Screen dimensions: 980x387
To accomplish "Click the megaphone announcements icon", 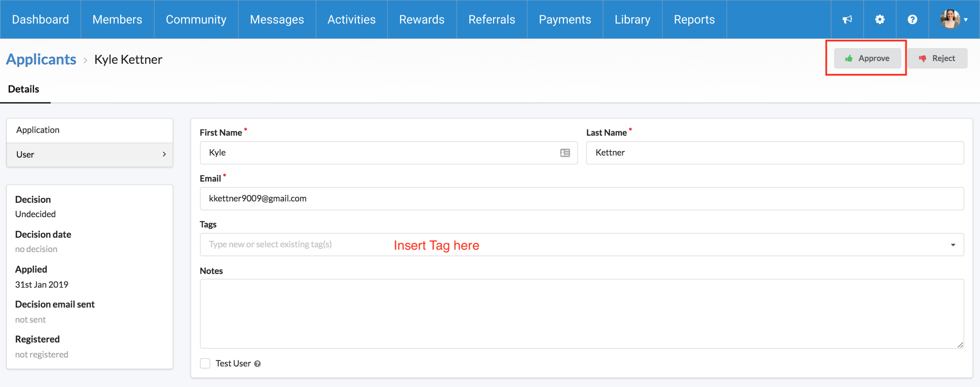I will tap(847, 20).
